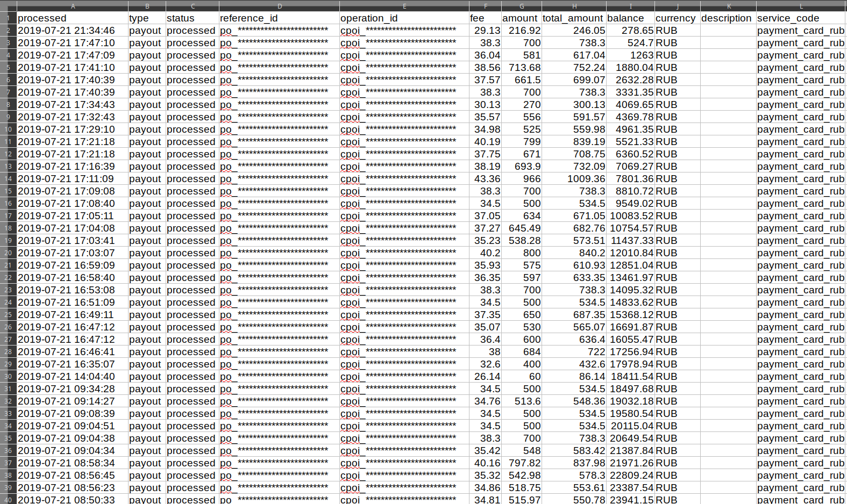The width and height of the screenshot is (847, 504).
Task: Select column D header
Action: (x=279, y=6)
